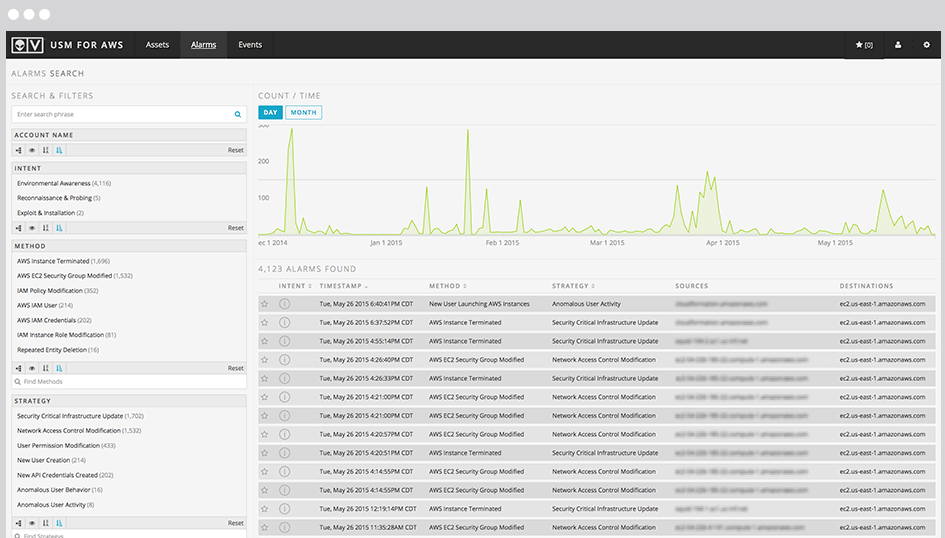945x538 pixels.
Task: Click the Find Methods input field
Action: coord(129,382)
